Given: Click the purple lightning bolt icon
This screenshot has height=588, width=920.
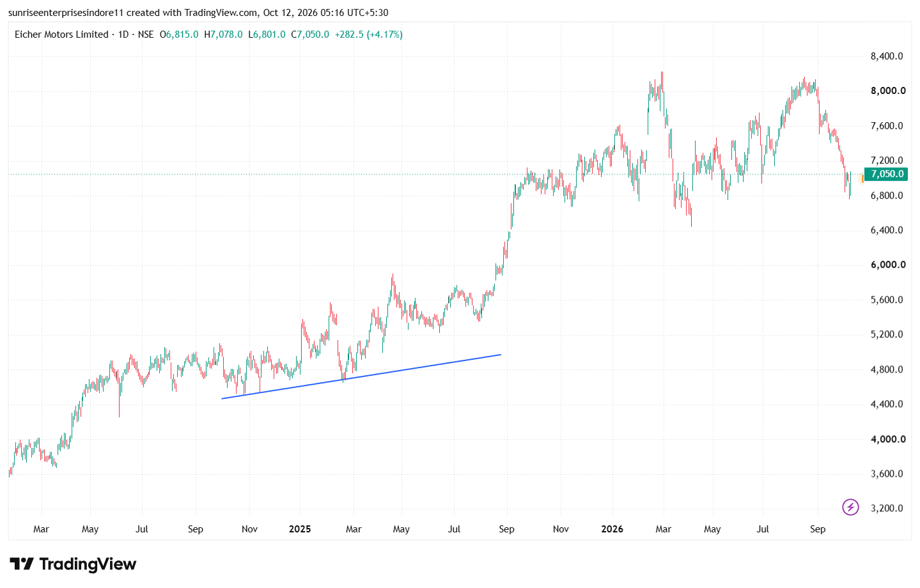Looking at the screenshot, I should (x=850, y=507).
